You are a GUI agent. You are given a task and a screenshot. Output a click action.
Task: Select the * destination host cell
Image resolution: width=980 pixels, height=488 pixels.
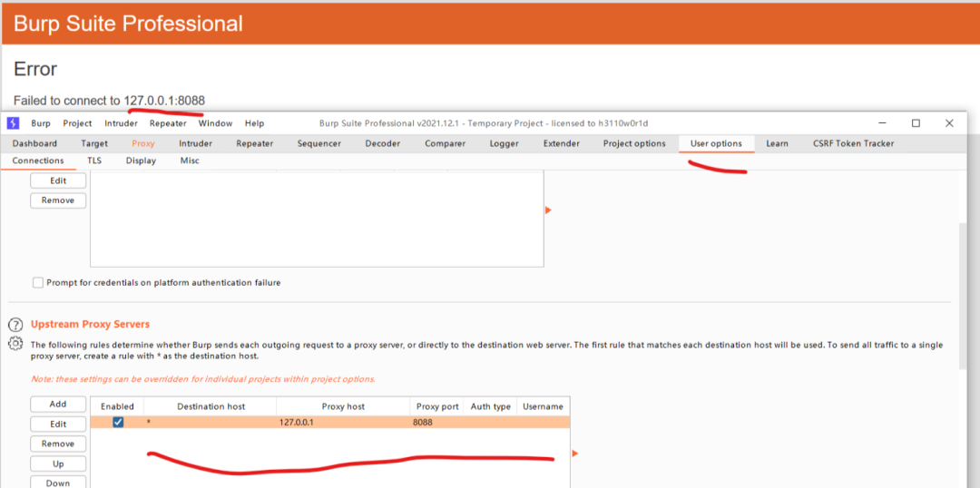click(211, 423)
